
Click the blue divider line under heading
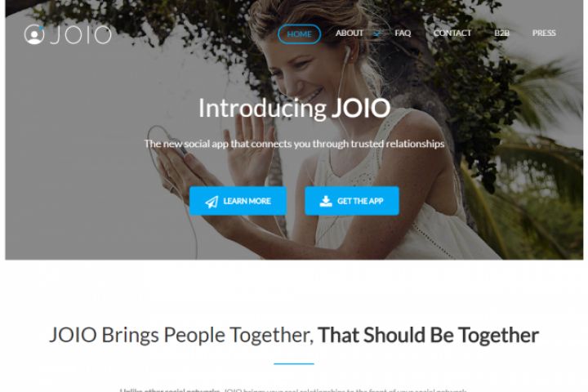click(294, 363)
